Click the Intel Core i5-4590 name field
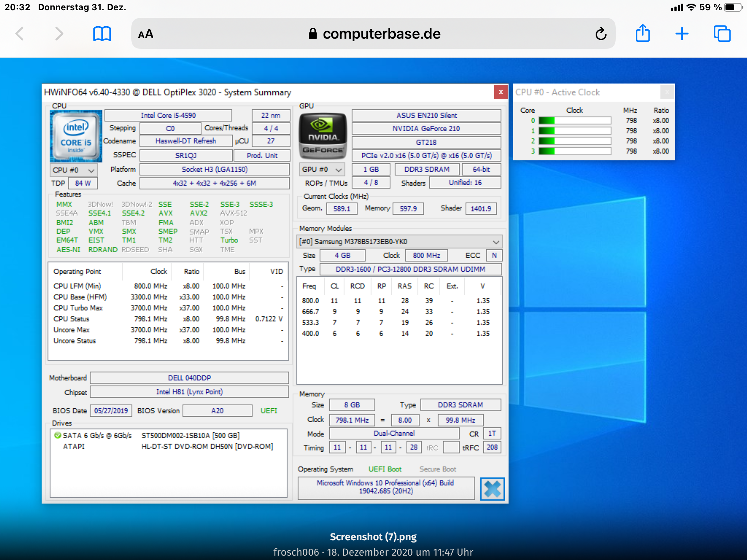Image resolution: width=747 pixels, height=560 pixels. (168, 116)
